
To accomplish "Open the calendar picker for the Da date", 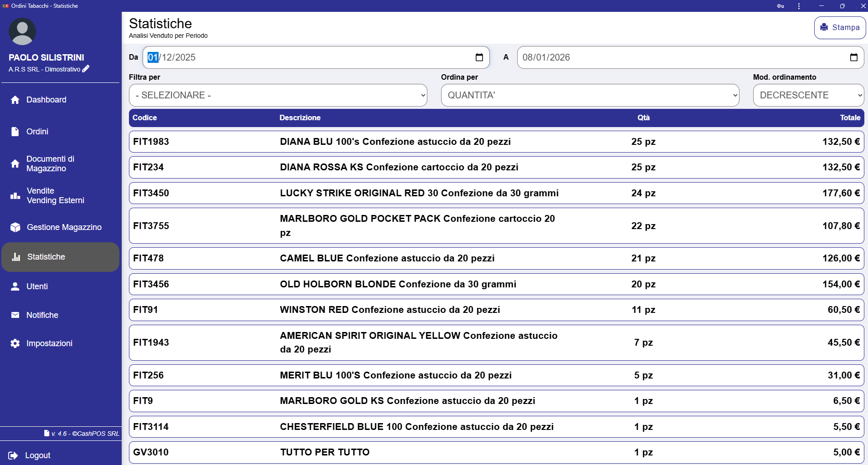I will (479, 57).
